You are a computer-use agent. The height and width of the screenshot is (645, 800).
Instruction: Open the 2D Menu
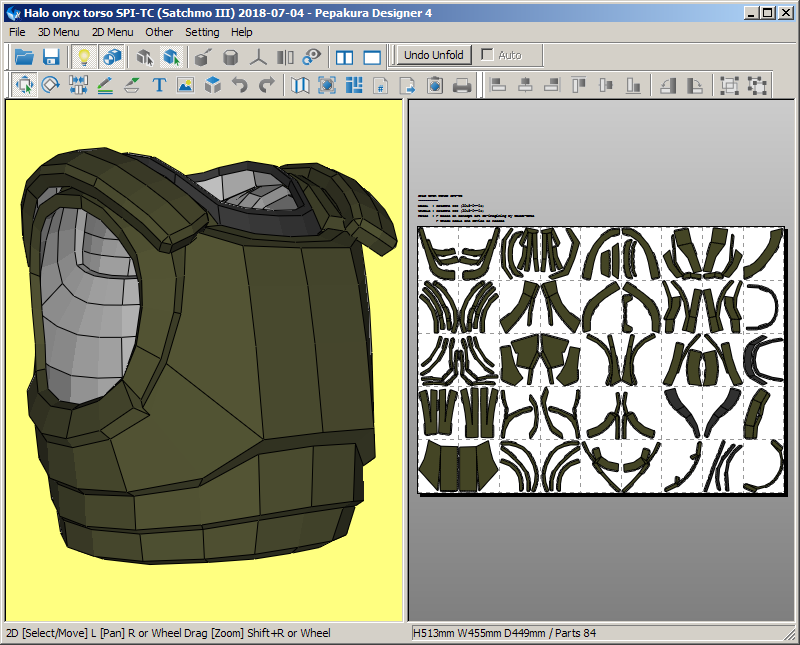coord(113,32)
